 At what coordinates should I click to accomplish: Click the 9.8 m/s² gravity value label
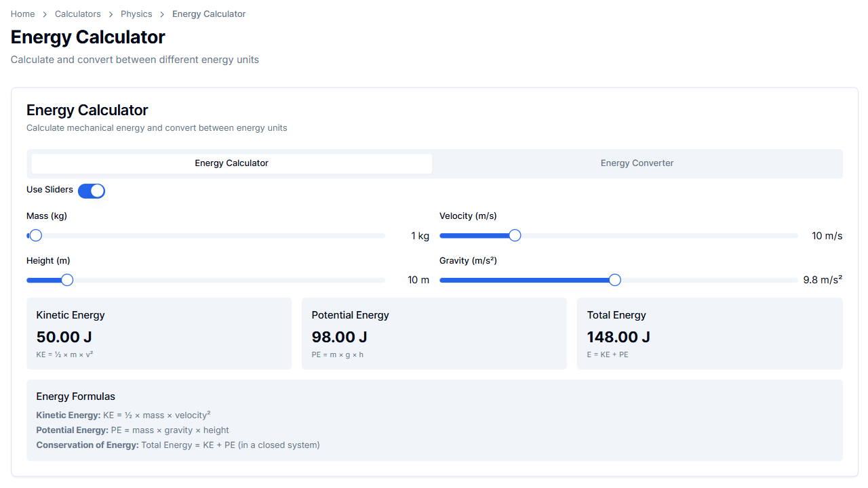pos(821,279)
